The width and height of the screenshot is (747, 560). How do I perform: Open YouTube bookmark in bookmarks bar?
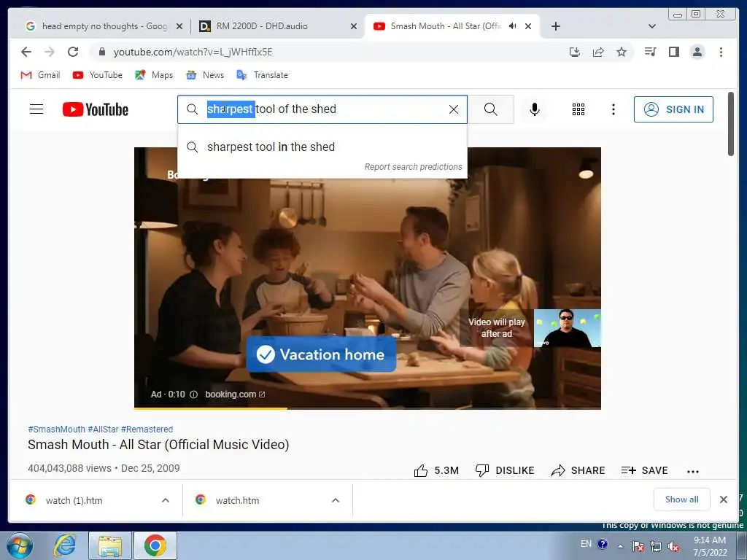pyautogui.click(x=98, y=75)
